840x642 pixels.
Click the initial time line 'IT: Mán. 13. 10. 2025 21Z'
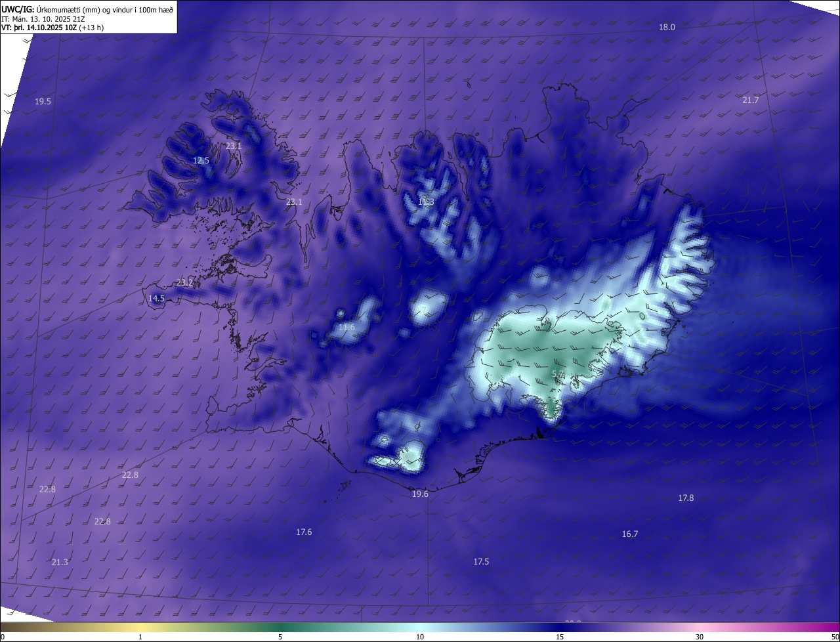(x=43, y=19)
